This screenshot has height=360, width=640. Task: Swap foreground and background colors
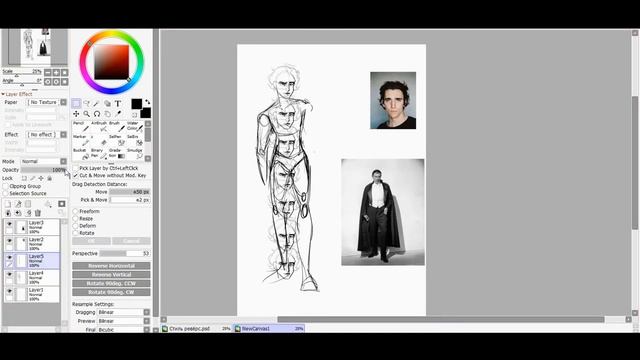point(147,102)
